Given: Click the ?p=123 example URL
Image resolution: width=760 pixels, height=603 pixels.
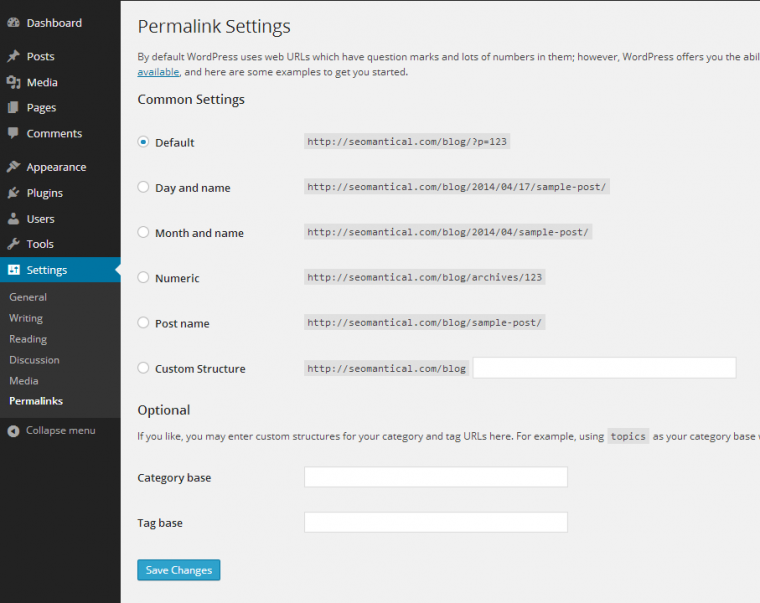Looking at the screenshot, I should click(407, 142).
